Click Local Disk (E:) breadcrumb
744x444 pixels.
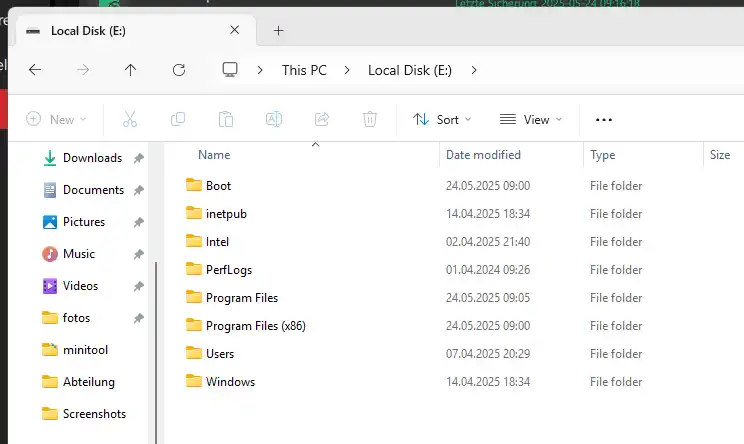(x=410, y=70)
